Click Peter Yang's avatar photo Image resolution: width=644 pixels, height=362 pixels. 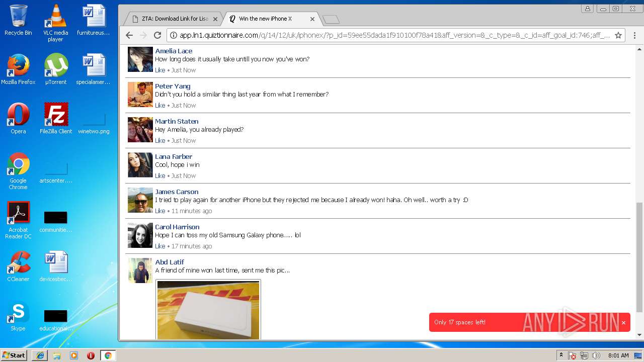140,95
